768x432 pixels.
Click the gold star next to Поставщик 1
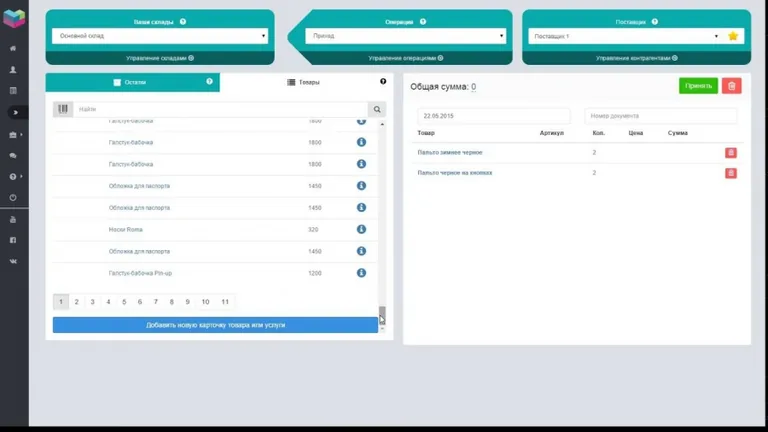(x=733, y=36)
